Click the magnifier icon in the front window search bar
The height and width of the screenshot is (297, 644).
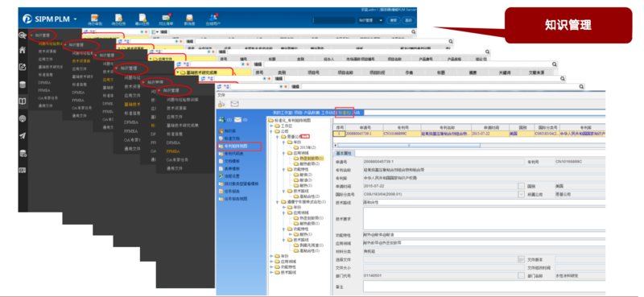click(x=581, y=87)
